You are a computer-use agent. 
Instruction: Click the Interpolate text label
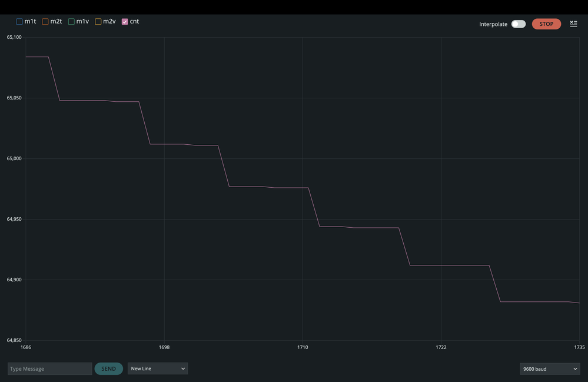click(493, 24)
